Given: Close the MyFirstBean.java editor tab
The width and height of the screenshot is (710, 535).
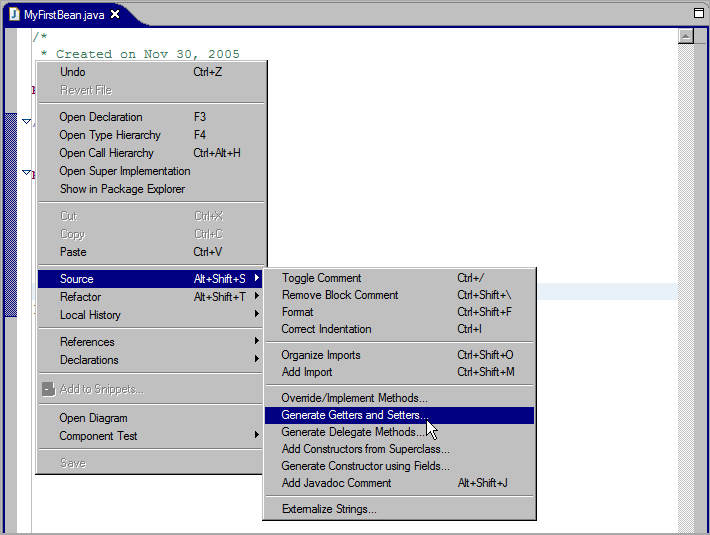Looking at the screenshot, I should click(115, 14).
